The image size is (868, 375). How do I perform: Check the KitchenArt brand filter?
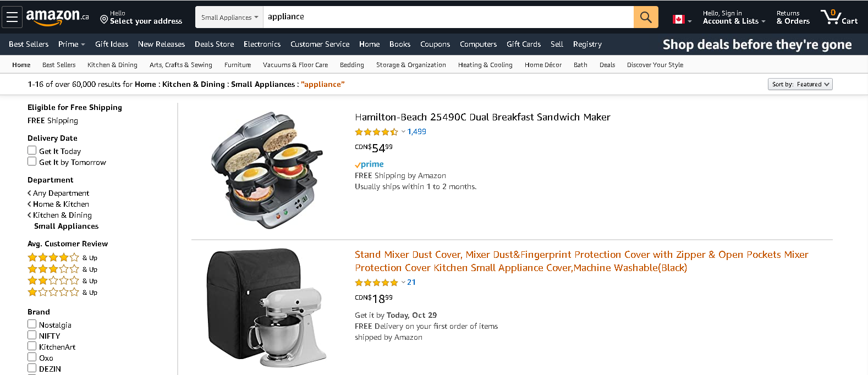point(32,346)
